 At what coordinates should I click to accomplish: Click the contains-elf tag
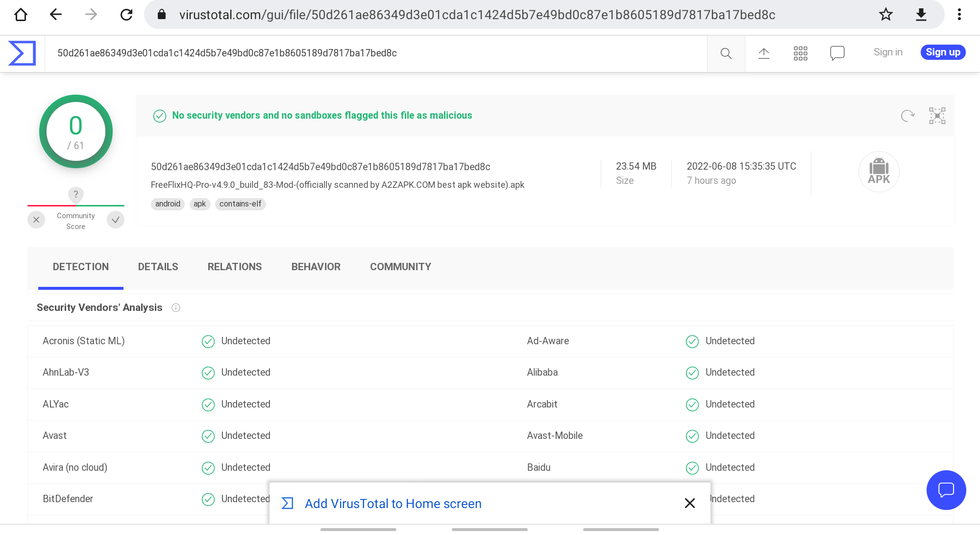tap(240, 204)
